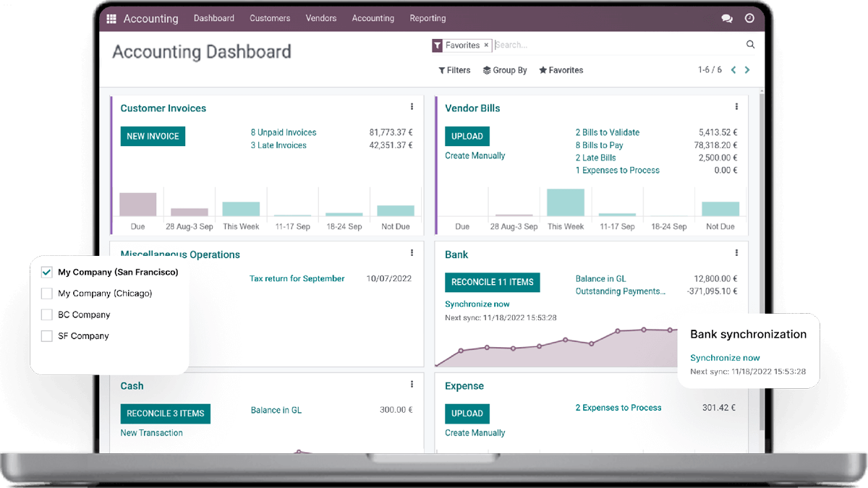Go to previous page arrow
This screenshot has width=868, height=488.
(x=733, y=70)
